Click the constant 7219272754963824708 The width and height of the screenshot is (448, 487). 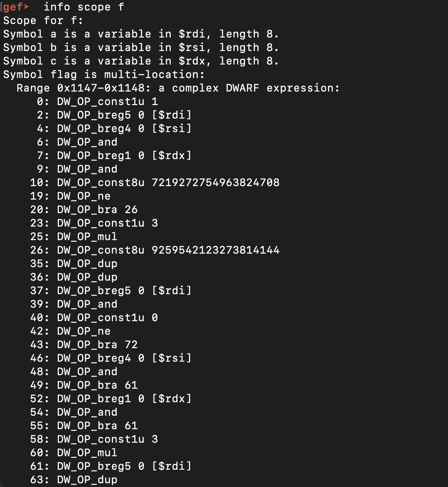click(x=215, y=183)
